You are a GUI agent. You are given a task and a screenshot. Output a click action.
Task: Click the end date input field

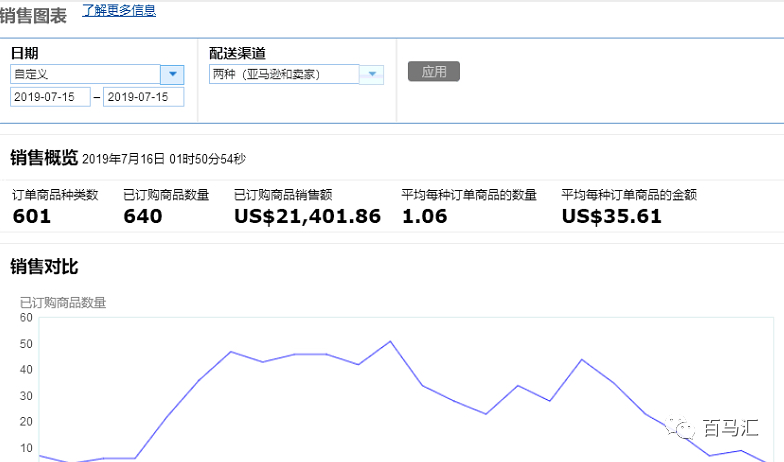143,97
